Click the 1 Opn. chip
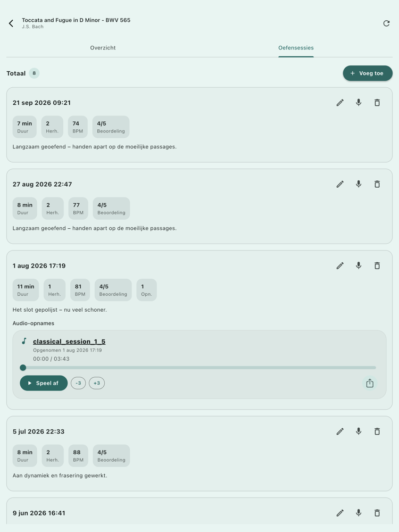Image resolution: width=399 pixels, height=532 pixels. (147, 290)
